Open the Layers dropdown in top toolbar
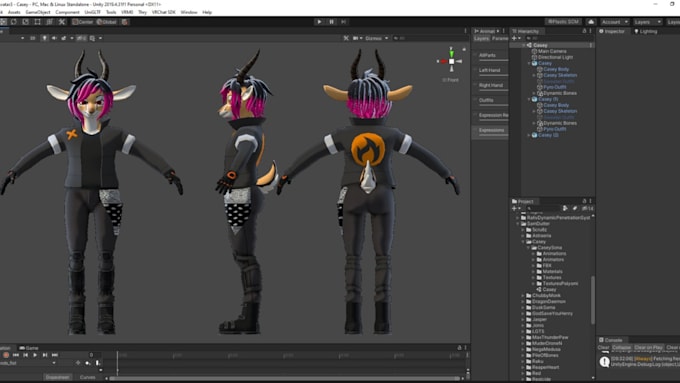Screen dimensions: 680x383 [x=647, y=22]
